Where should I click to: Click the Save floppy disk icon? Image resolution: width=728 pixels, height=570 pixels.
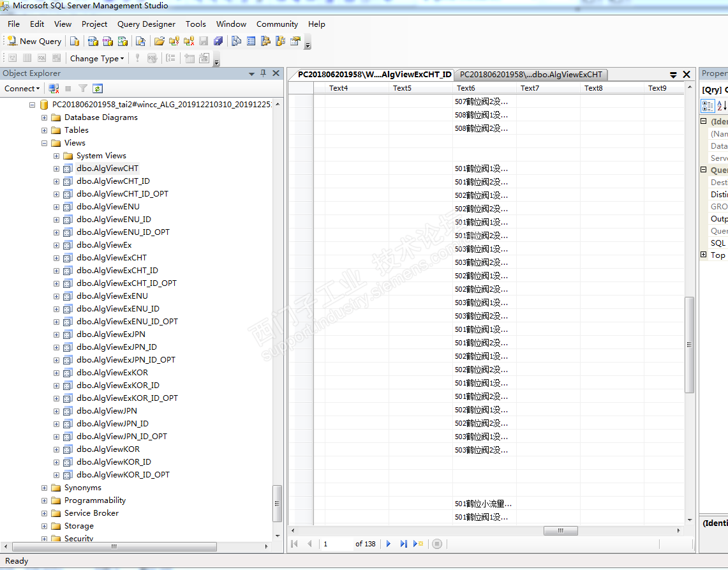point(204,41)
